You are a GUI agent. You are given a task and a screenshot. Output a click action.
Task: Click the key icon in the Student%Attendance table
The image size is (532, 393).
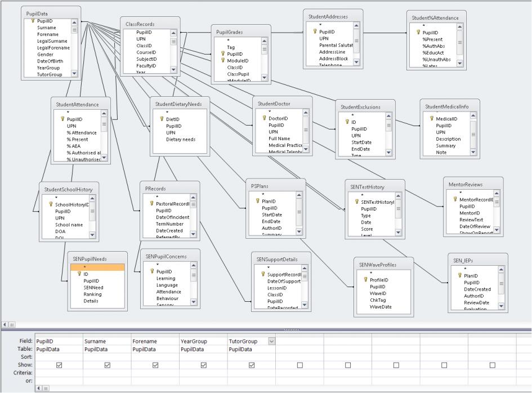click(x=418, y=32)
